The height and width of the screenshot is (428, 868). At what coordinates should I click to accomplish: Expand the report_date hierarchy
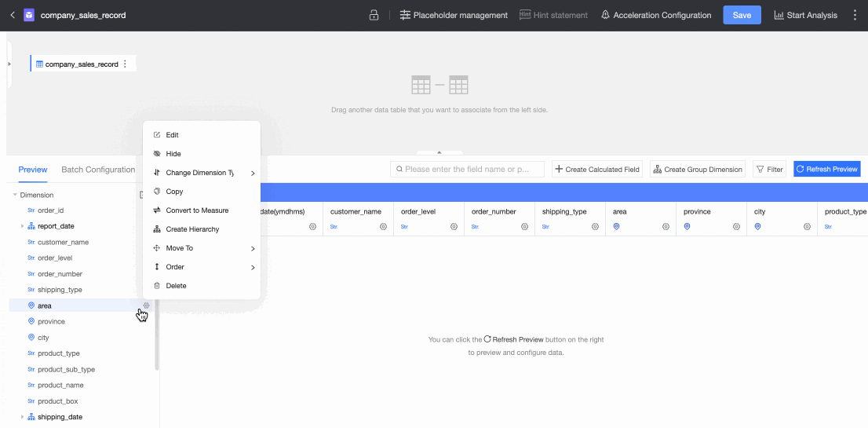(x=22, y=226)
